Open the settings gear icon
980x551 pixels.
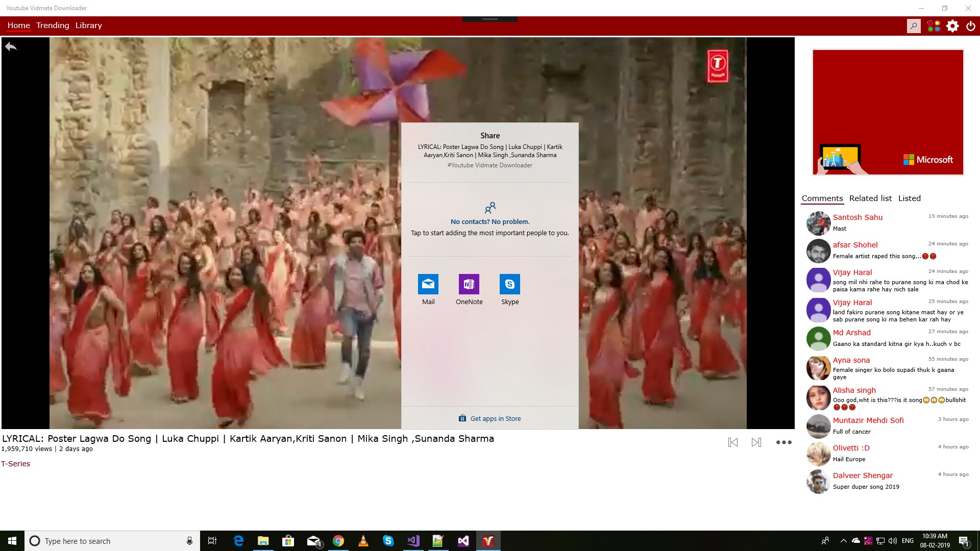tap(952, 26)
